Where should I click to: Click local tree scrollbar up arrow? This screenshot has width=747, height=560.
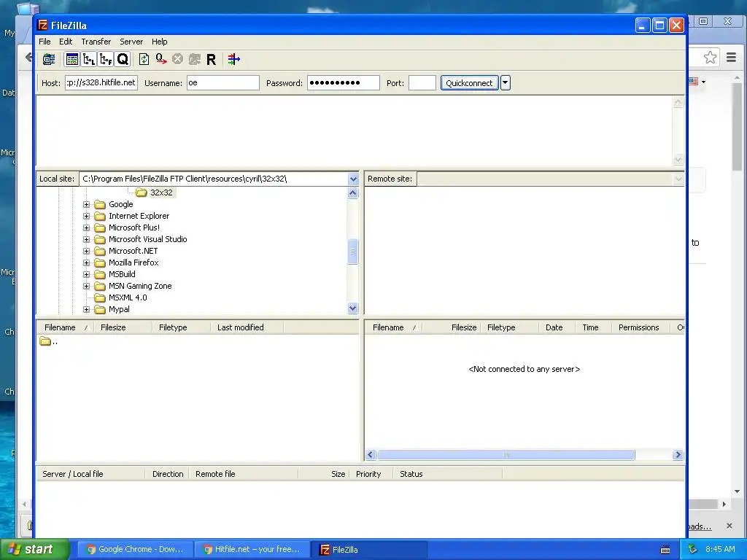point(352,192)
